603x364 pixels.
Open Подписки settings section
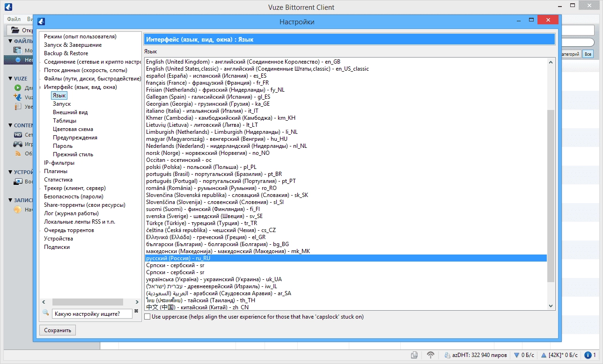[x=57, y=247]
